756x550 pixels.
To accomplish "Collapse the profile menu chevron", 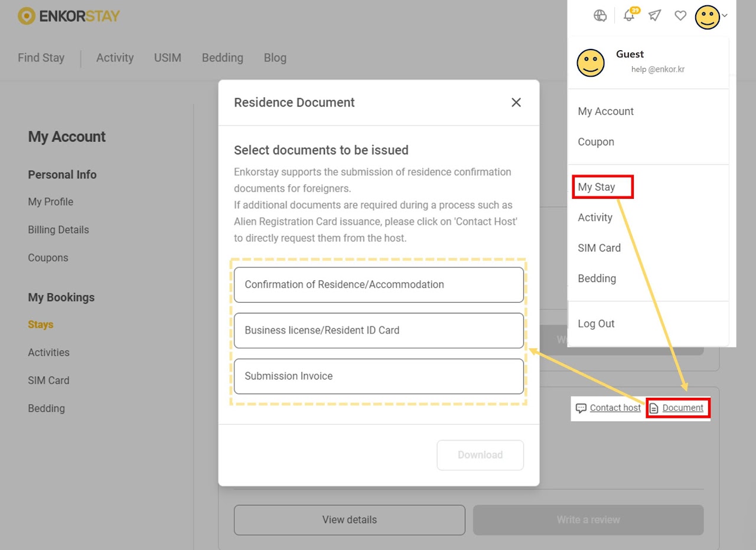I will tap(725, 17).
